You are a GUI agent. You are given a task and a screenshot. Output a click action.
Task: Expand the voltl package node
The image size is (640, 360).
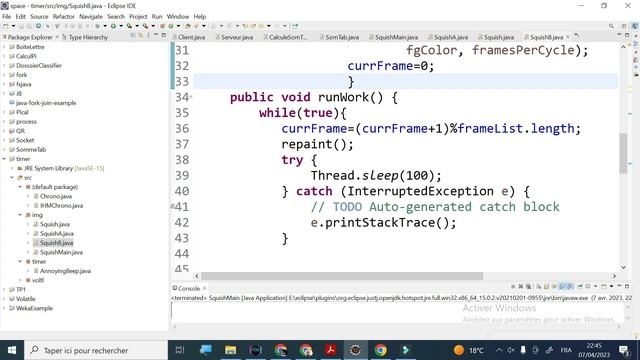click(20, 280)
